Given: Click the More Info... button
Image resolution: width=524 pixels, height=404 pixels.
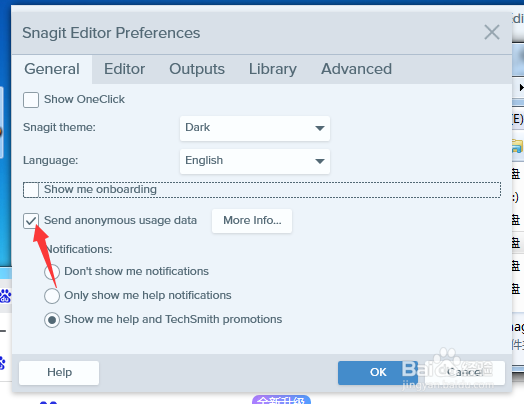Looking at the screenshot, I should click(252, 221).
